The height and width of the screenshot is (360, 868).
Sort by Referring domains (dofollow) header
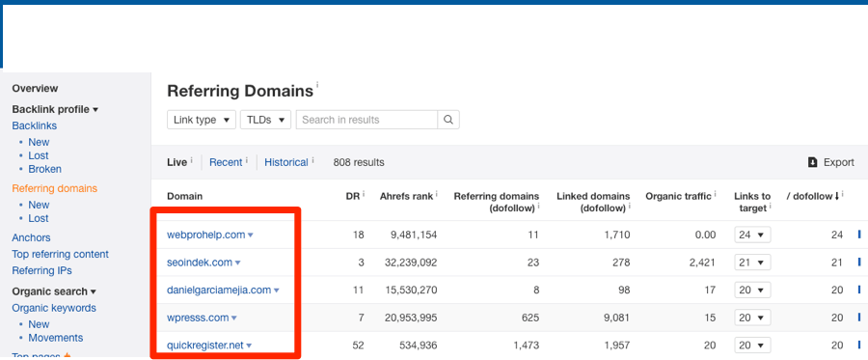[x=496, y=202]
